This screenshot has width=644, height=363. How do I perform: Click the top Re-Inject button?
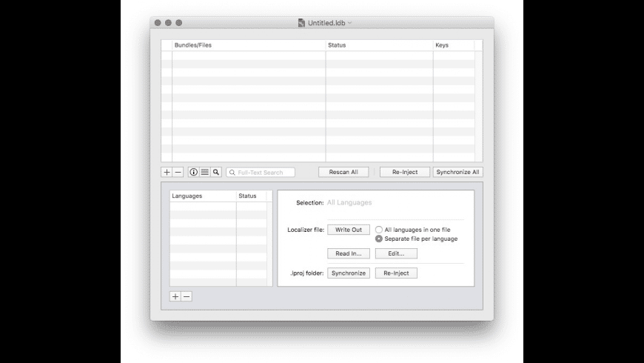(405, 173)
